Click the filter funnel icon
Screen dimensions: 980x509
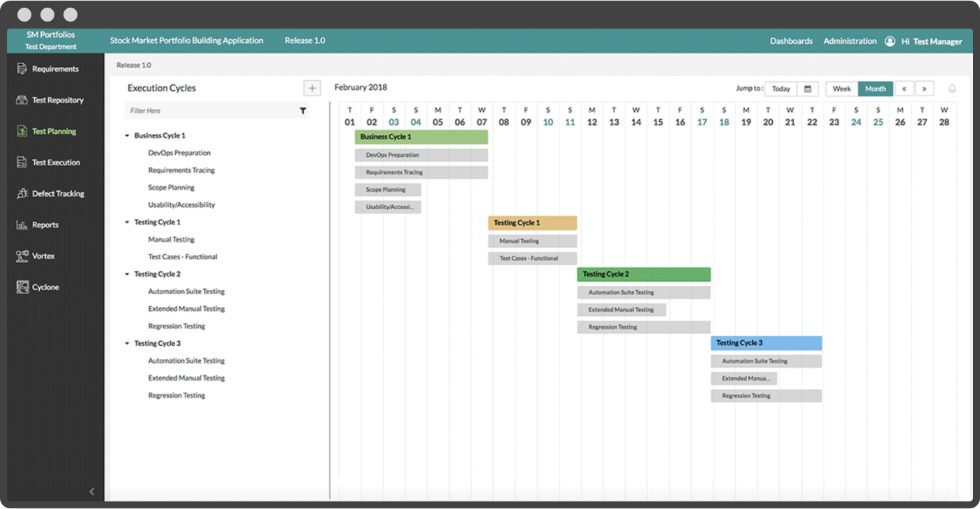click(303, 111)
